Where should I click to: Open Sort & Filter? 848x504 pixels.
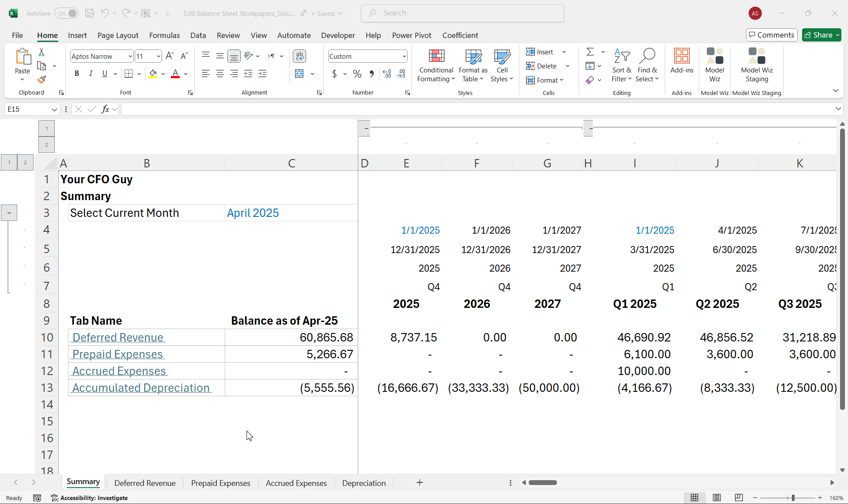[x=622, y=65]
